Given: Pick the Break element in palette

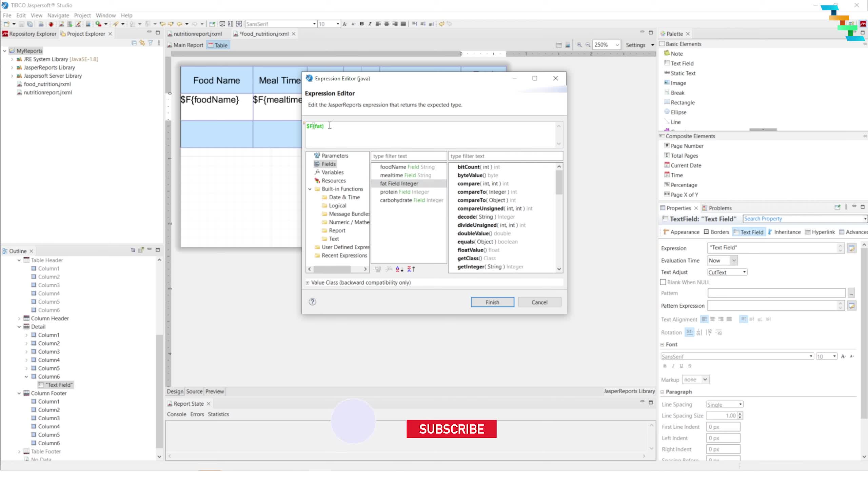Looking at the screenshot, I should [674, 93].
